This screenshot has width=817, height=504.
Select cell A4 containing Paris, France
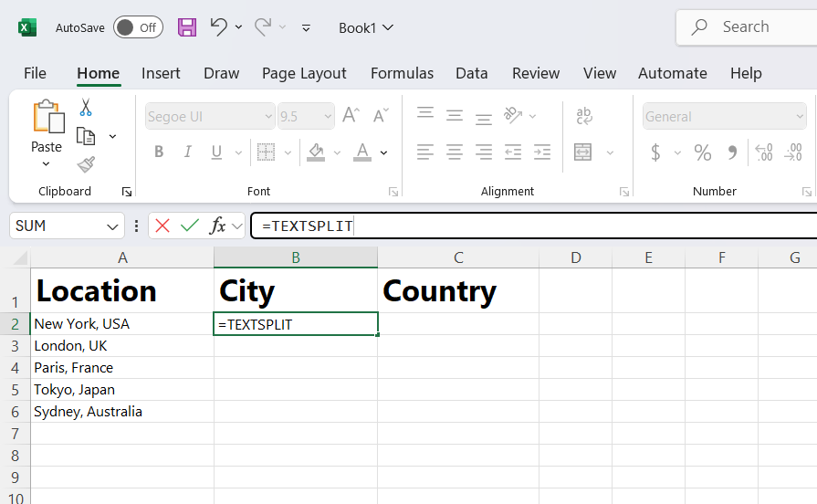[122, 368]
